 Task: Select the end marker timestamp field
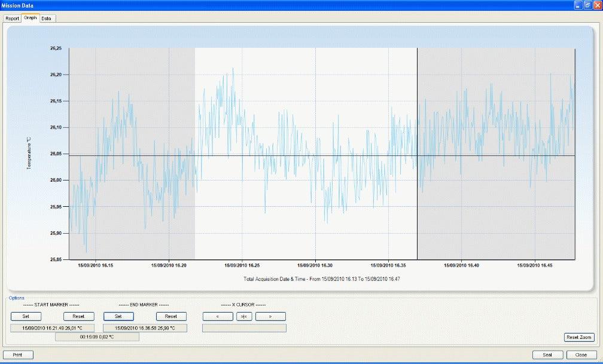pos(145,328)
